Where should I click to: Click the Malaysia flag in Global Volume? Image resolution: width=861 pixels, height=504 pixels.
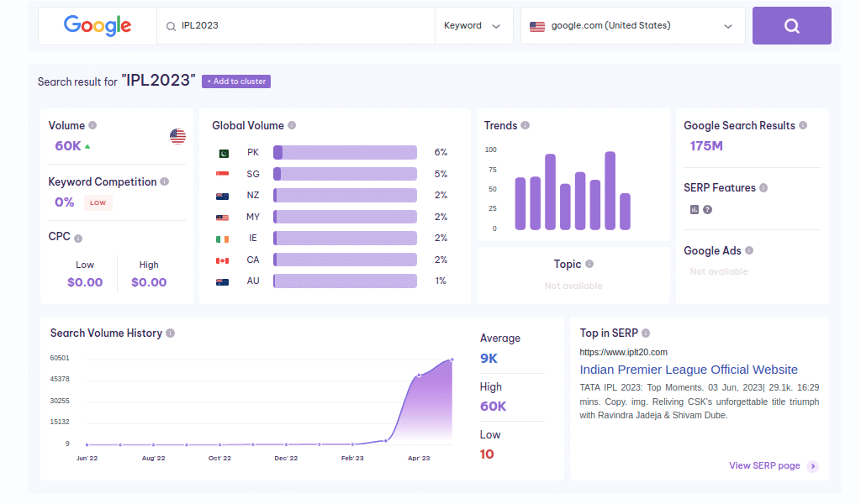(222, 218)
